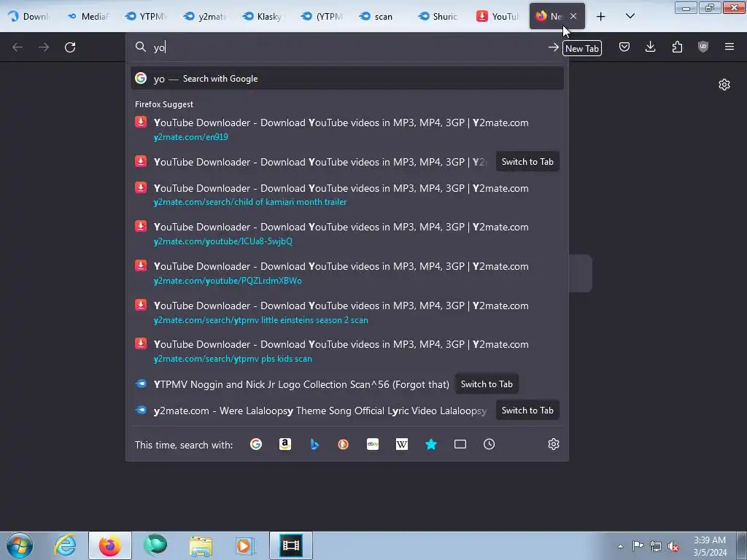Close the New Tab tab

click(x=573, y=16)
